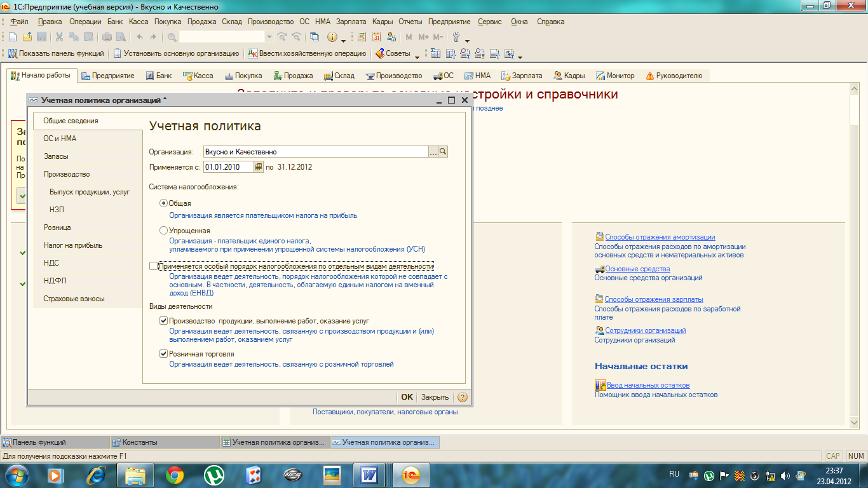Switch to the Руководителю tab
The image size is (868, 488).
[x=674, y=76]
